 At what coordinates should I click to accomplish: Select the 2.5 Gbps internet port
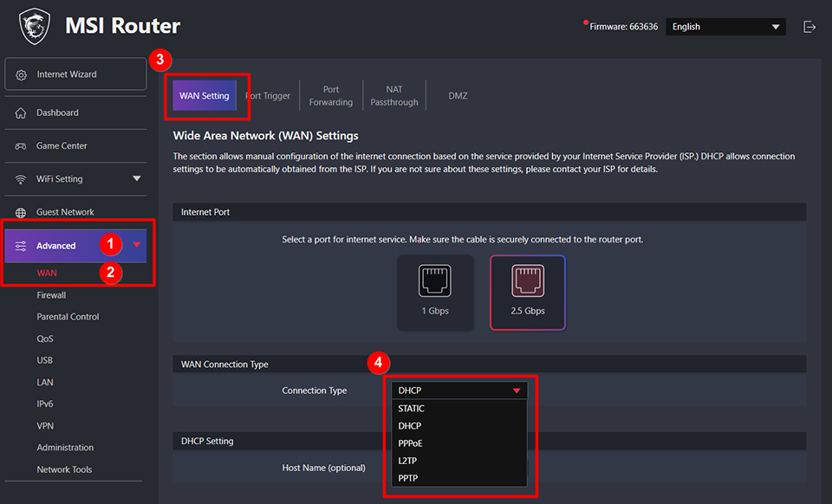(x=528, y=293)
